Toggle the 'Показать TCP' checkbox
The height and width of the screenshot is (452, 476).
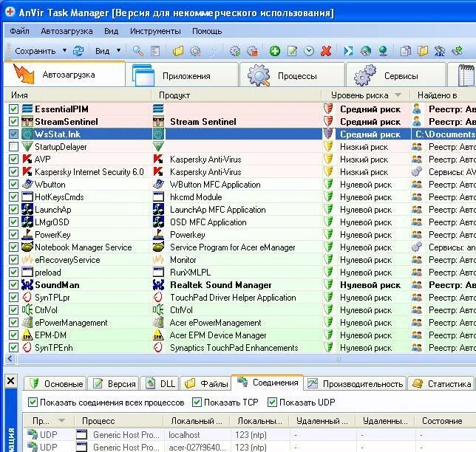(197, 403)
